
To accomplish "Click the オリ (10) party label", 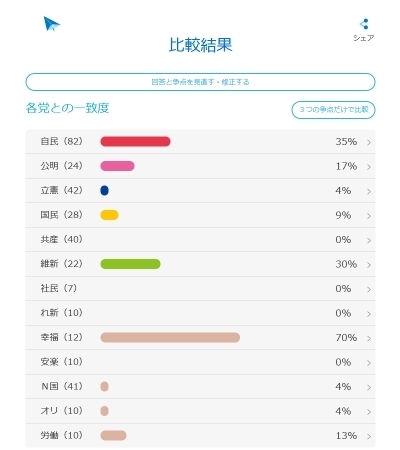I will 61,411.
